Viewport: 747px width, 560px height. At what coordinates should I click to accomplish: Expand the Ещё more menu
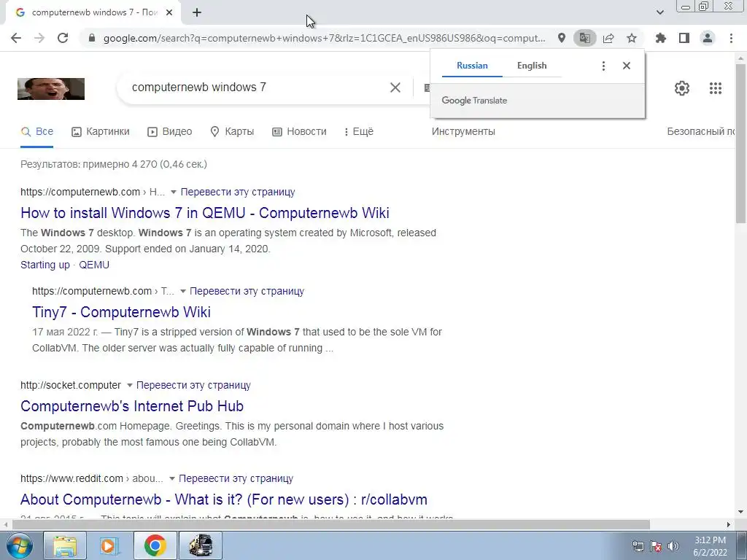359,132
